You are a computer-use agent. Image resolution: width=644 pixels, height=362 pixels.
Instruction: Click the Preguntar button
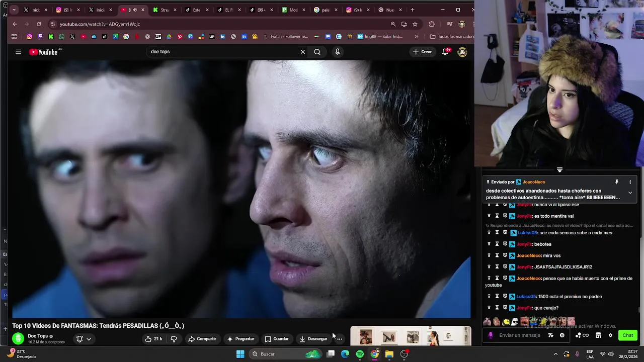[240, 339]
